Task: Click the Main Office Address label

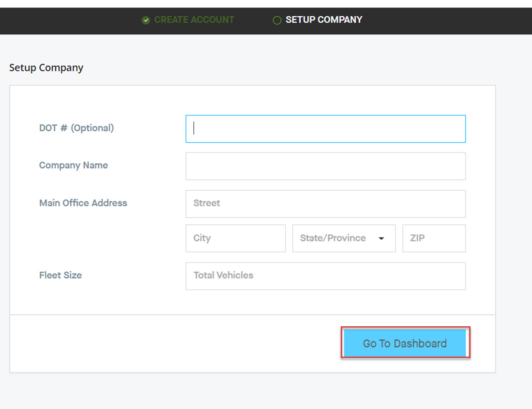Action: [83, 203]
